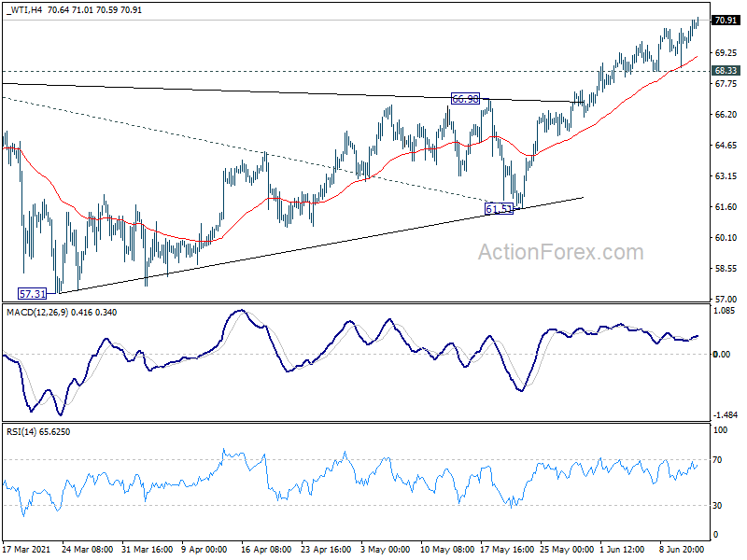Image resolution: width=747 pixels, height=560 pixels.
Task: Click the 61.60 price axis label
Action: point(726,206)
